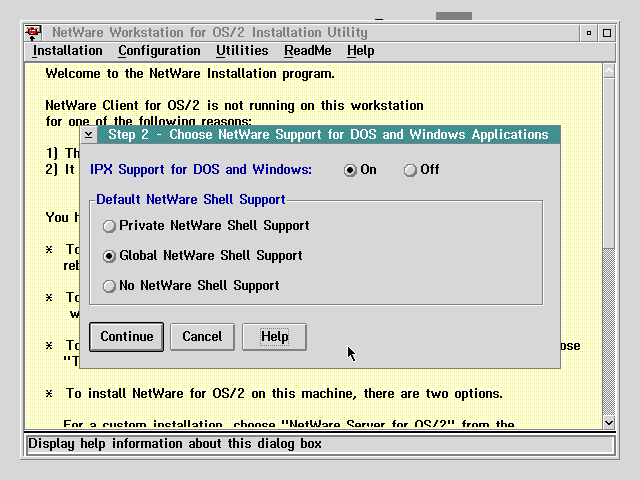Open the Installation menu

click(x=68, y=51)
